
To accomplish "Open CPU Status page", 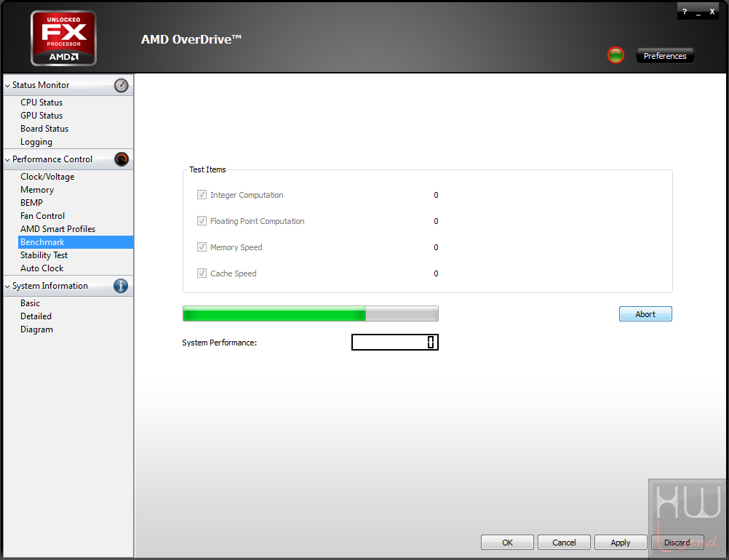I will [41, 103].
